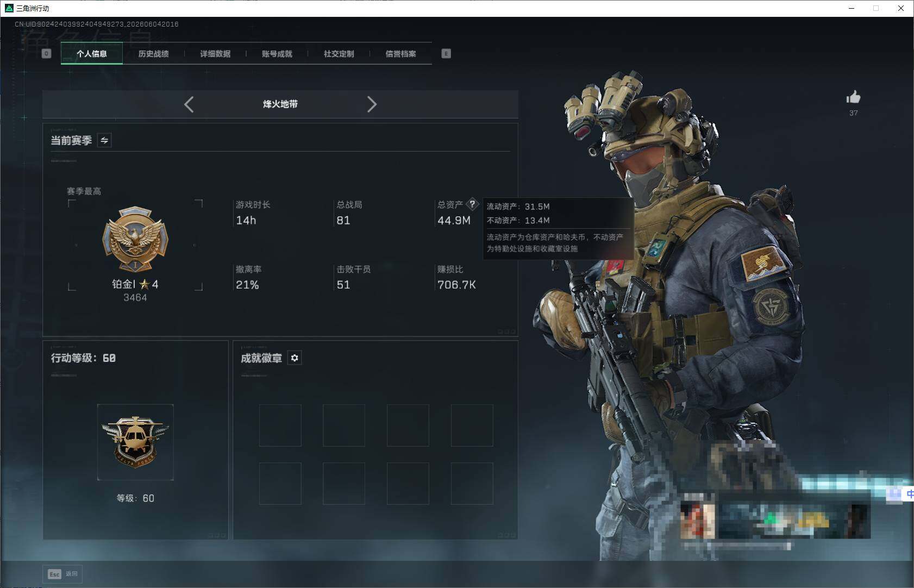Switch to the 账号成就 tab
Image resolution: width=914 pixels, height=588 pixels.
[277, 54]
